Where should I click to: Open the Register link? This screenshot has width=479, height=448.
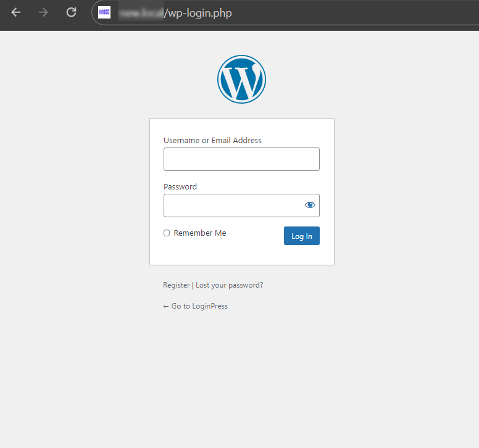coord(177,285)
